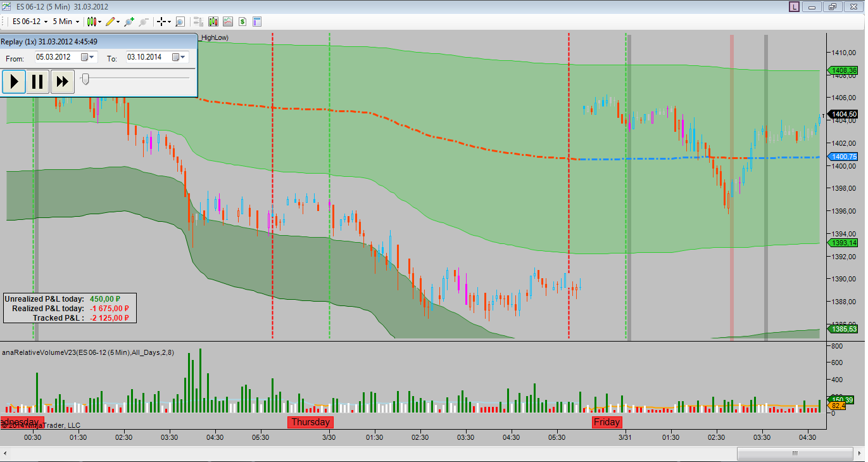Click the Unrealized P&L today value 450,00
The height and width of the screenshot is (462, 868).
(105, 298)
